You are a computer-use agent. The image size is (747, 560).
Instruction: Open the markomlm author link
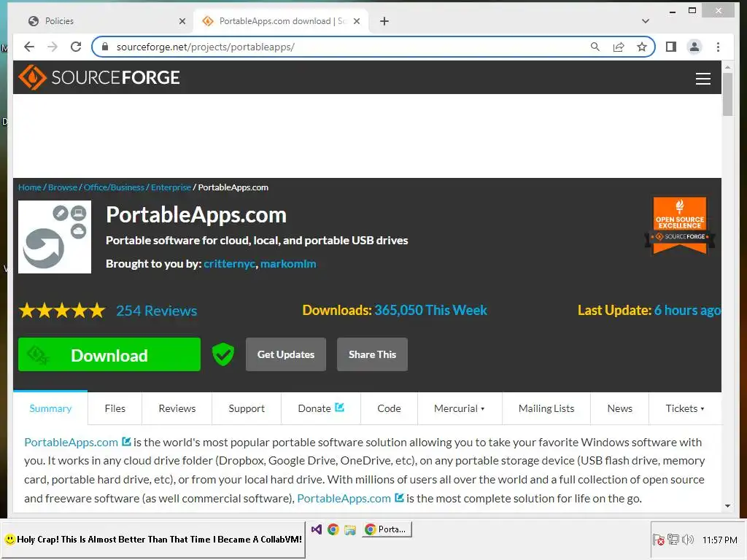[x=288, y=263]
